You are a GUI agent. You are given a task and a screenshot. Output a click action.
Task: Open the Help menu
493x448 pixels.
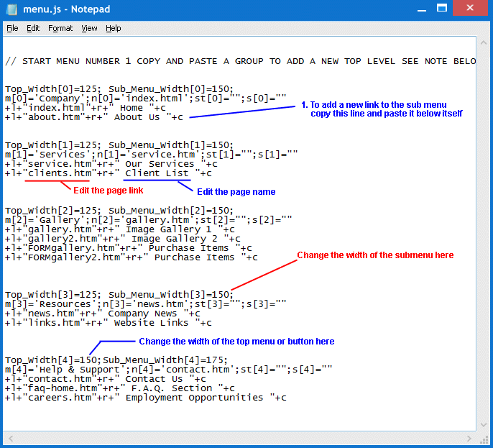point(114,28)
